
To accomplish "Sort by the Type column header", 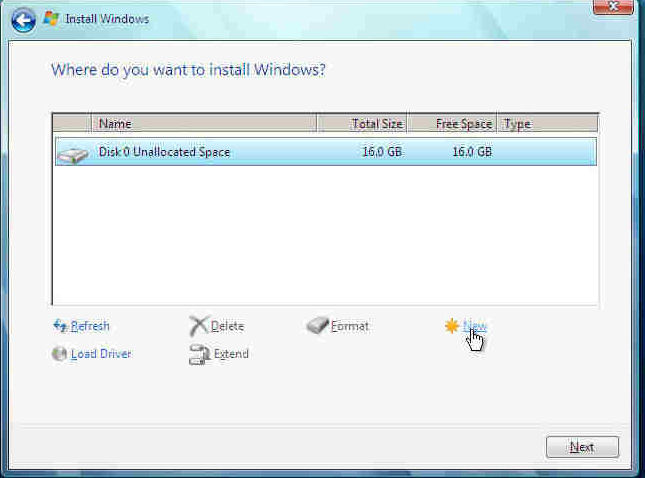I will (x=546, y=124).
